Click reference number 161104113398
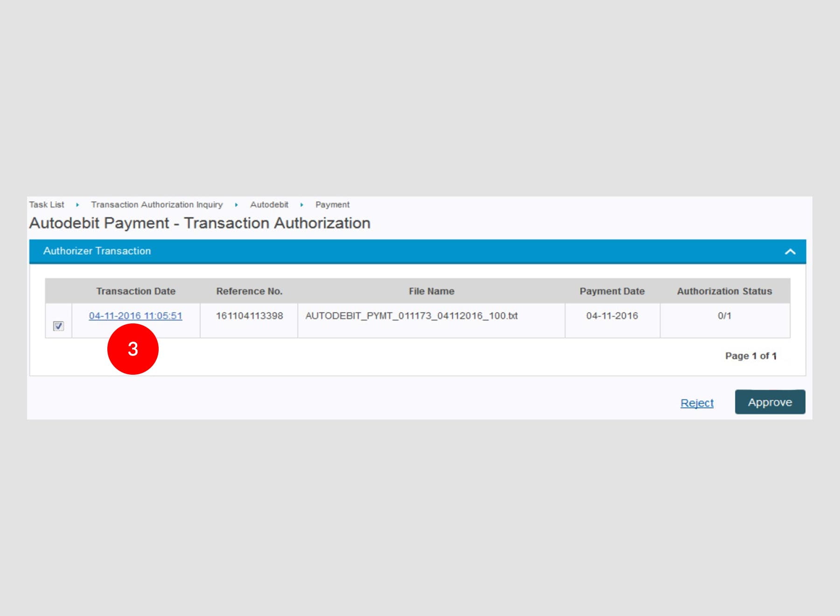 (x=249, y=316)
